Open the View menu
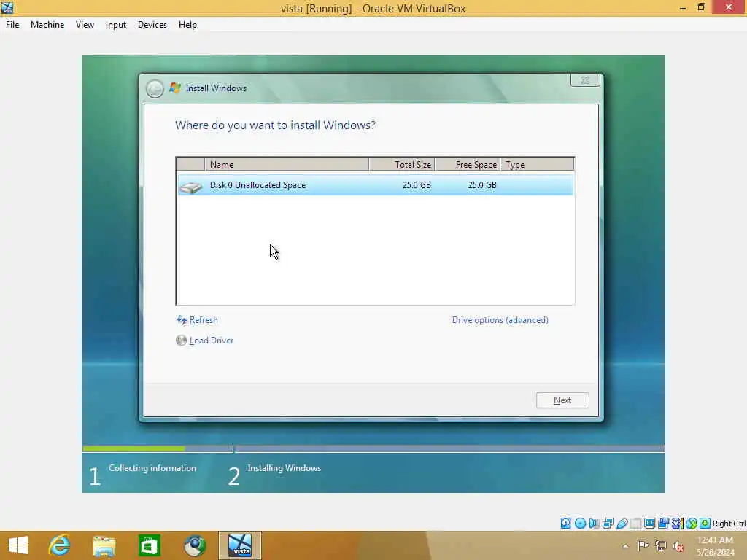747x560 pixels. (x=85, y=25)
